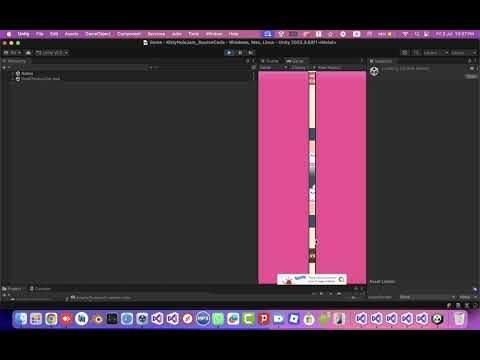Switch to the Hierarchy tab
Screen dimensions: 480x360
tap(15, 61)
